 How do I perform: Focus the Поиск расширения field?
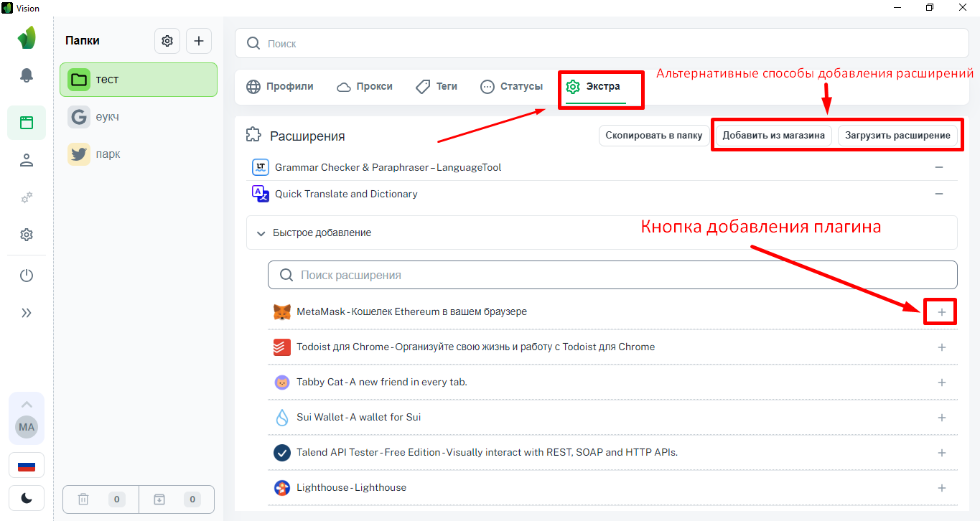[x=612, y=275]
